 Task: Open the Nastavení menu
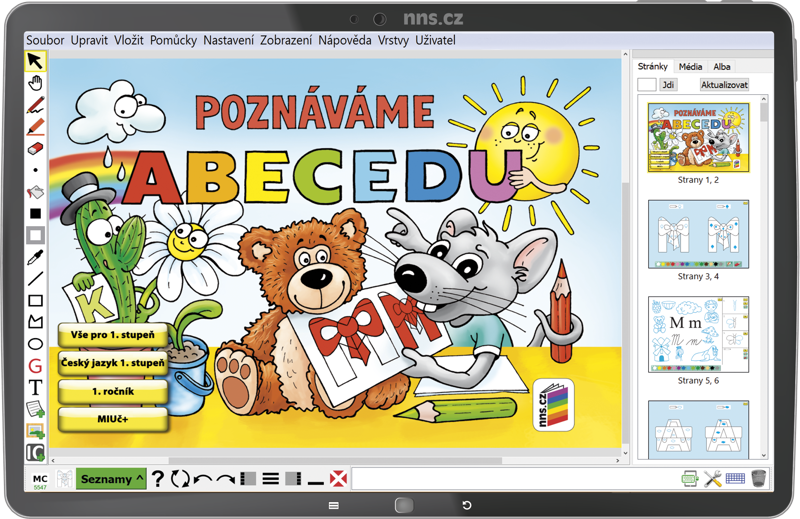pyautogui.click(x=228, y=40)
